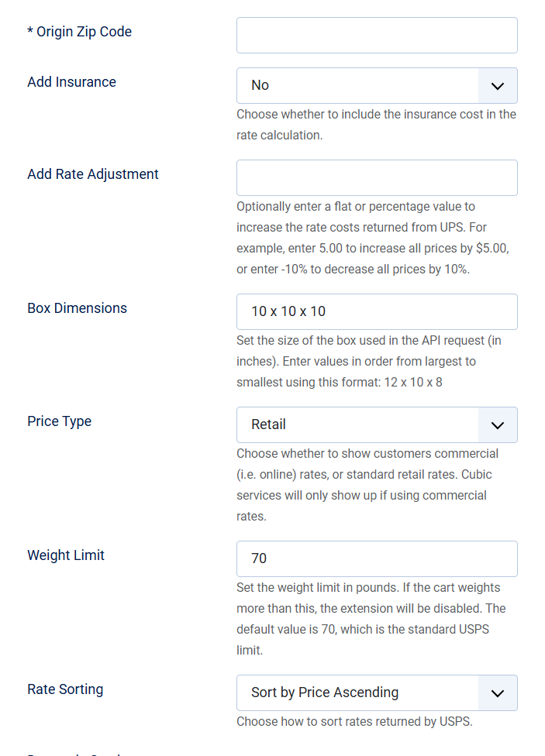
Task: Click the Box Dimensions label
Action: pos(77,308)
